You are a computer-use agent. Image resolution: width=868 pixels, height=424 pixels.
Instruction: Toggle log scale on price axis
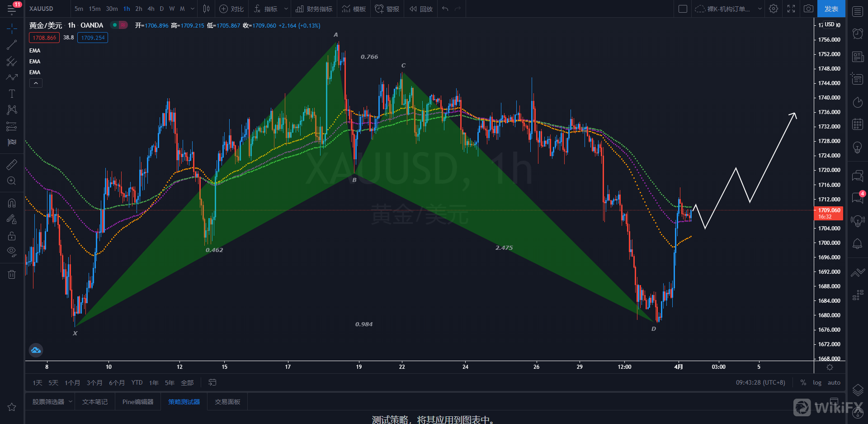coord(817,382)
